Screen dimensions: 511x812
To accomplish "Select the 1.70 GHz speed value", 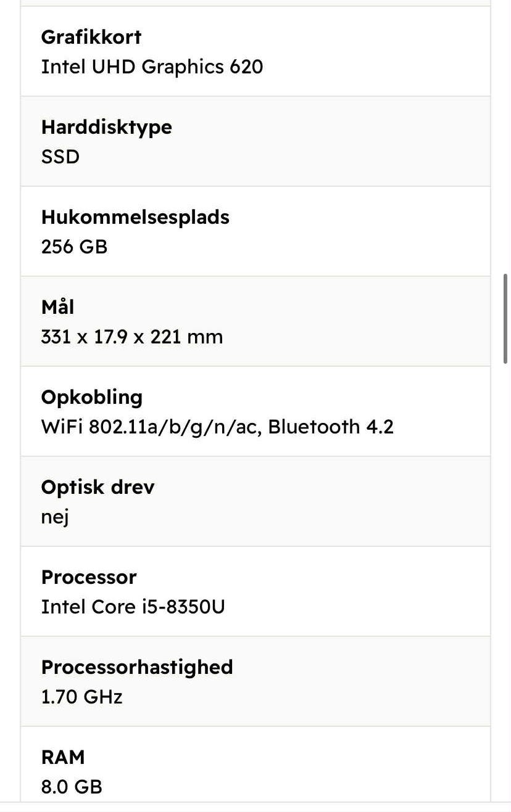I will coord(81,697).
